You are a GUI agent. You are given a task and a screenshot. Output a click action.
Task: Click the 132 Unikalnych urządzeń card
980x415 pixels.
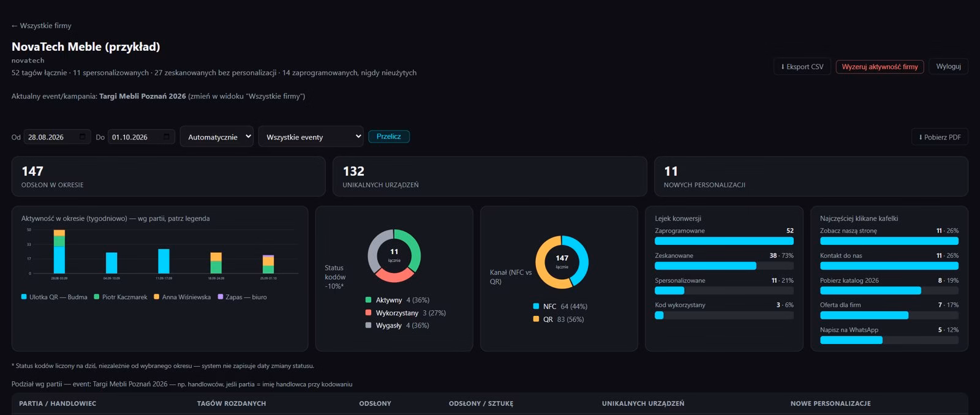(x=489, y=176)
